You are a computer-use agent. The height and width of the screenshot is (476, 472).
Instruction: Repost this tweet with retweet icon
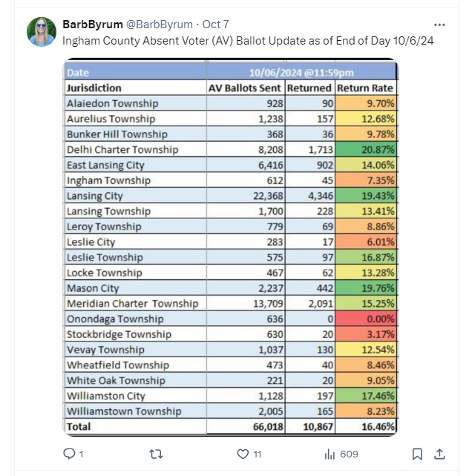157,454
